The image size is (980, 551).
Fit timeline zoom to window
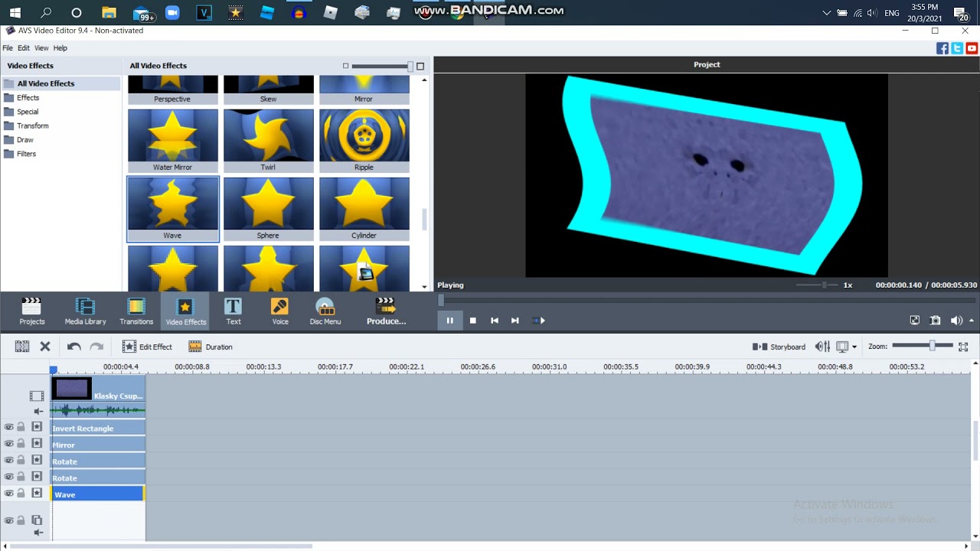point(963,347)
